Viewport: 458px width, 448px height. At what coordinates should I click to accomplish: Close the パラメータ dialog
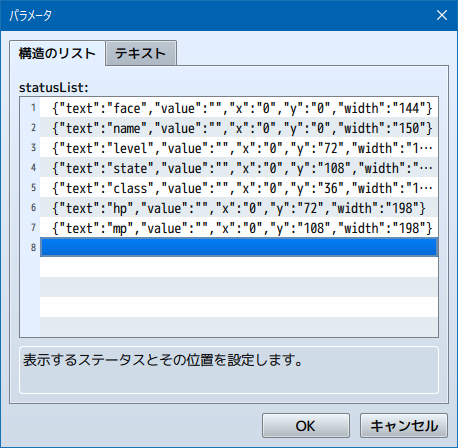tap(442, 15)
